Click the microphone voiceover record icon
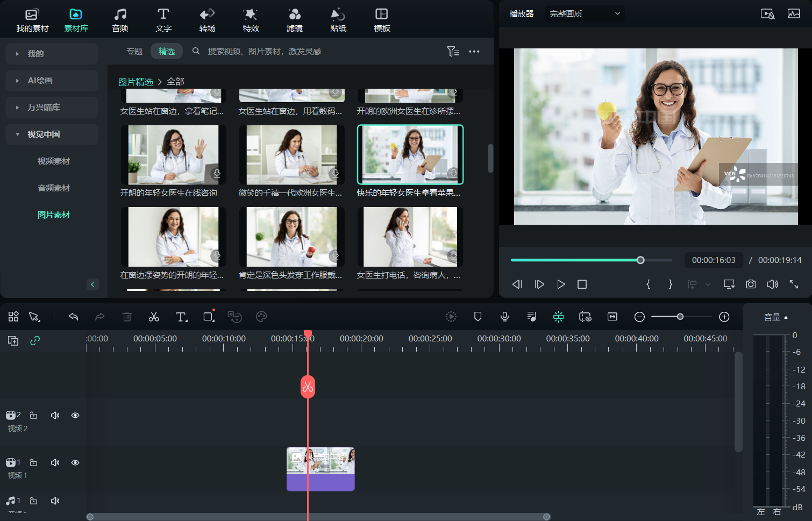The width and height of the screenshot is (812, 521). (x=504, y=317)
